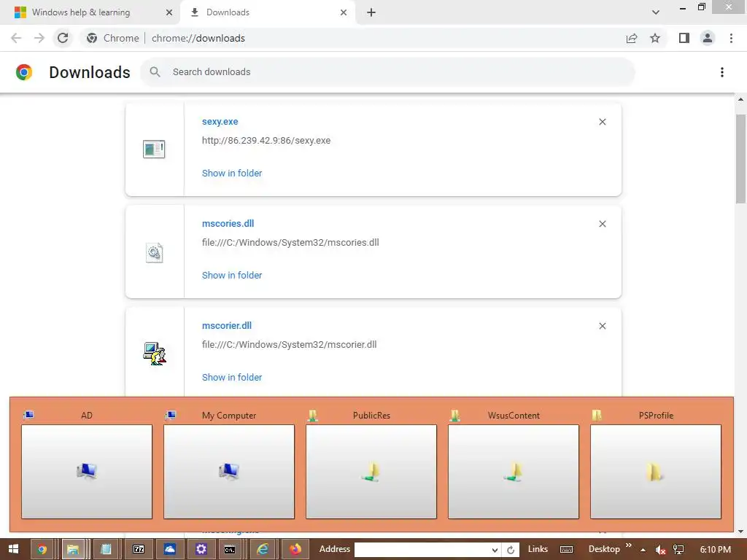Switch to the WsusContent folder thumbnail
Viewport: 747px width, 560px height.
pyautogui.click(x=514, y=472)
